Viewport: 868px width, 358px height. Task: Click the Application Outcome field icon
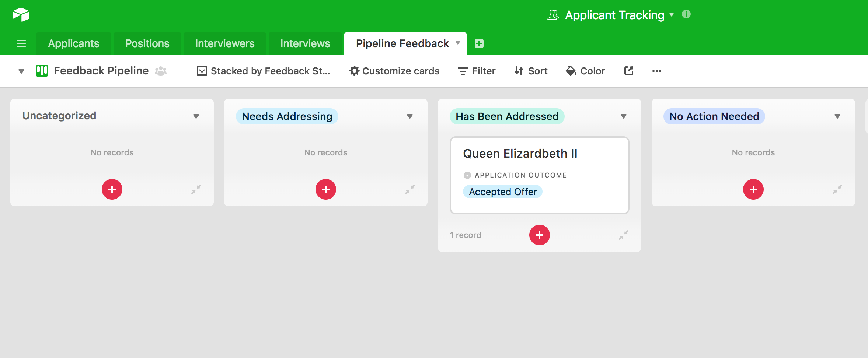coord(467,175)
